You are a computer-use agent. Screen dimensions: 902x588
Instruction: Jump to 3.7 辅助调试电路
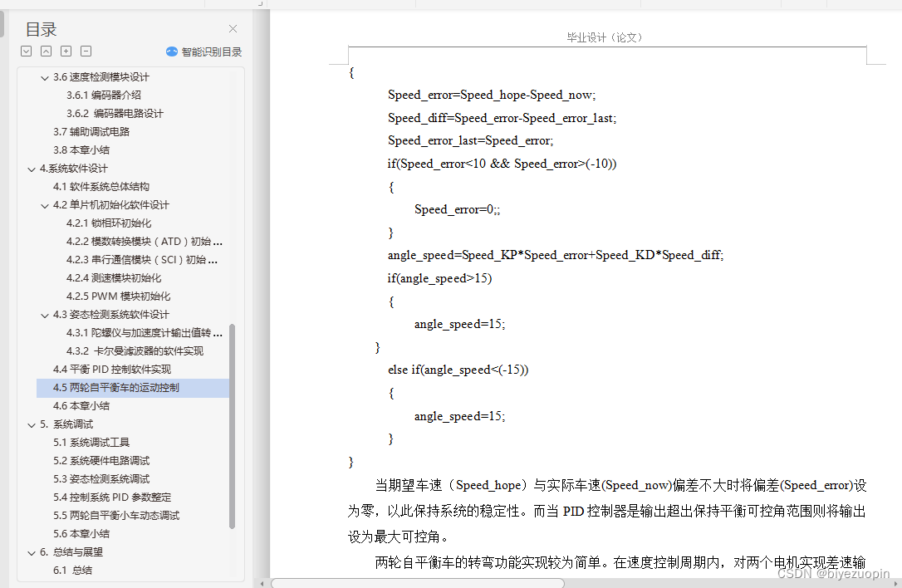pyautogui.click(x=91, y=132)
